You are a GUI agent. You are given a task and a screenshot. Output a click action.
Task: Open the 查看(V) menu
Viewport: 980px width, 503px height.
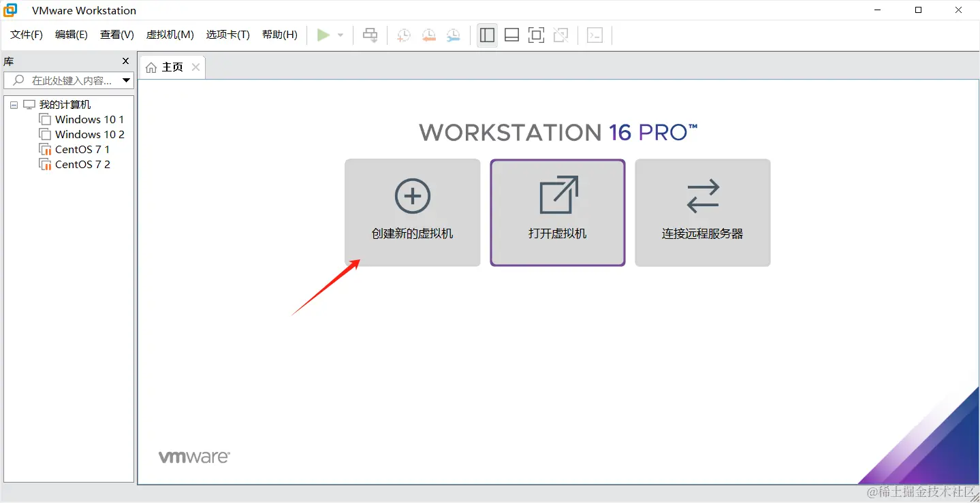click(117, 35)
